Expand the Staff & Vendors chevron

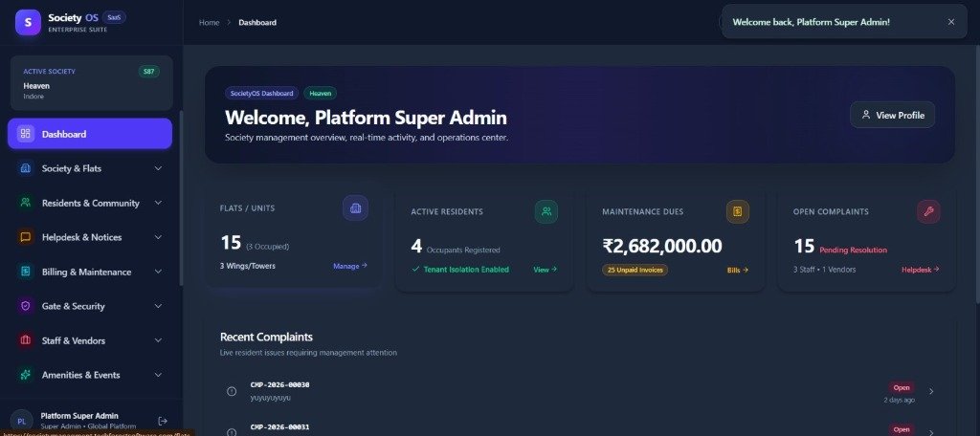pos(158,340)
